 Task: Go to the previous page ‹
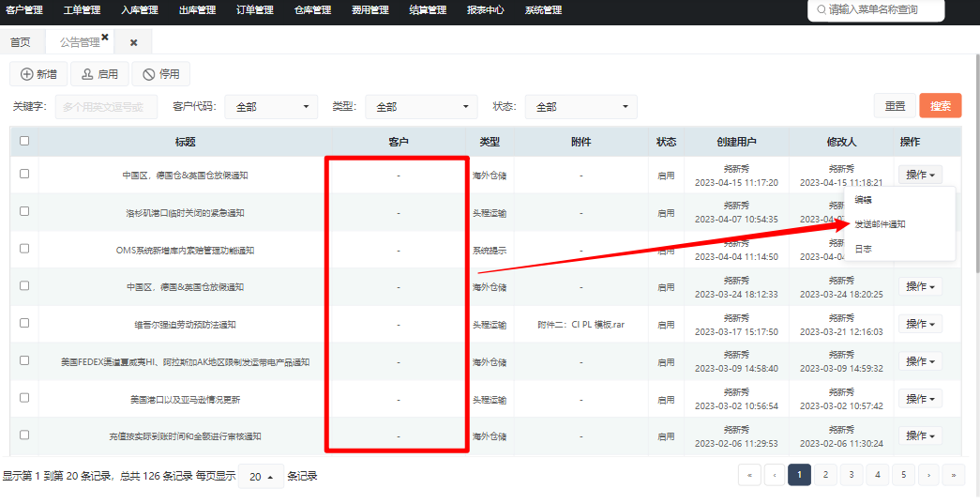point(775,475)
